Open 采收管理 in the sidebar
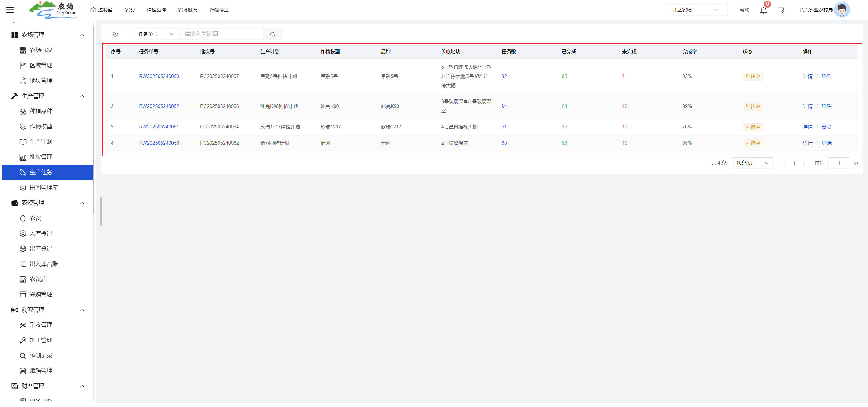The image size is (868, 407). 41,325
